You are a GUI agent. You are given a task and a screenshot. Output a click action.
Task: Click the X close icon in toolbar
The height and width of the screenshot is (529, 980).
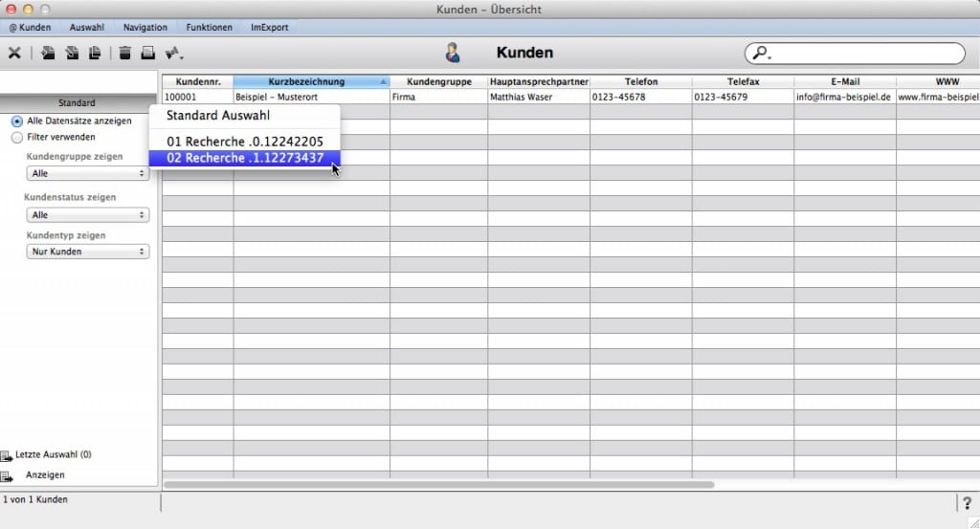click(x=14, y=53)
